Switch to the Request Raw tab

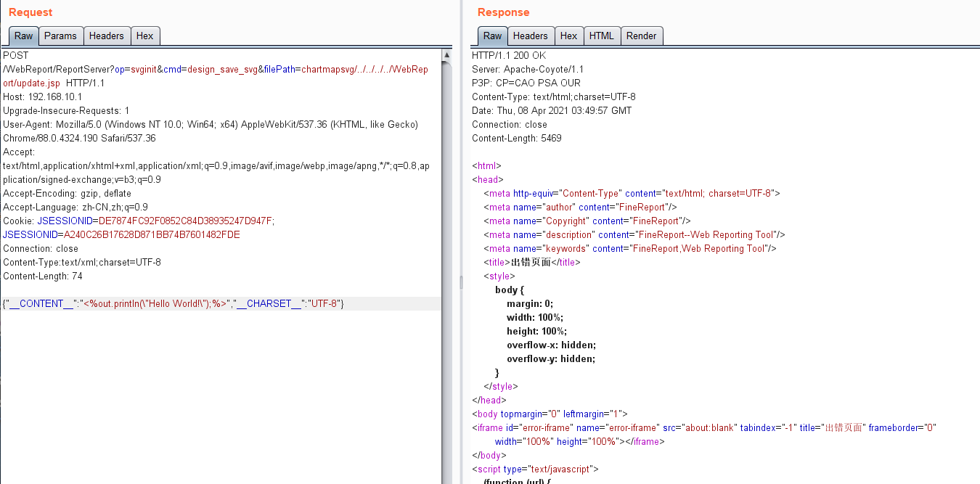coord(23,36)
